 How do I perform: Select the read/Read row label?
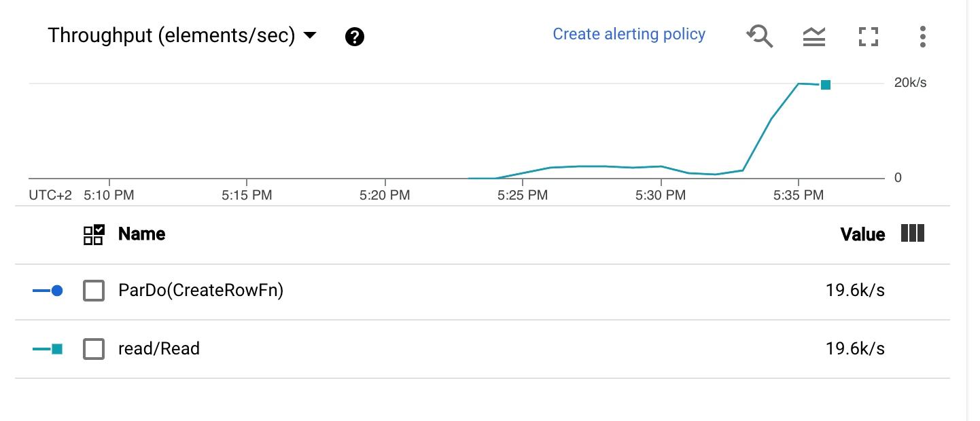pyautogui.click(x=159, y=349)
